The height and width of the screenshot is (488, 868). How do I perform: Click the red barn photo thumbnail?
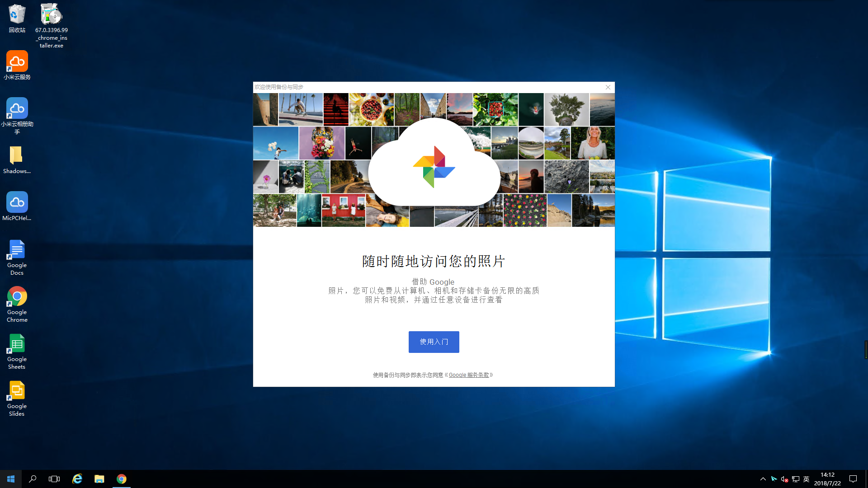tap(343, 211)
